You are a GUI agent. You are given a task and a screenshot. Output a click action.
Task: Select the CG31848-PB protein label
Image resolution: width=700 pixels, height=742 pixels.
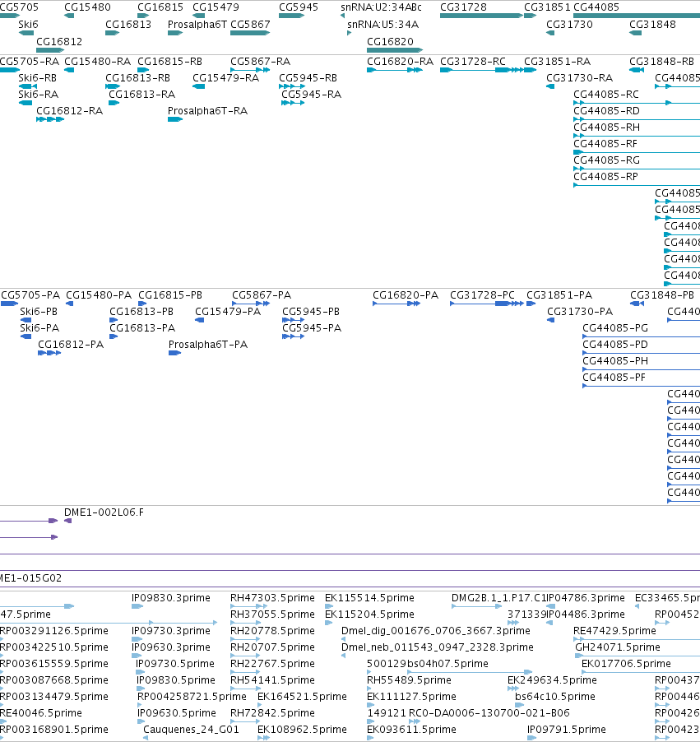click(x=662, y=295)
